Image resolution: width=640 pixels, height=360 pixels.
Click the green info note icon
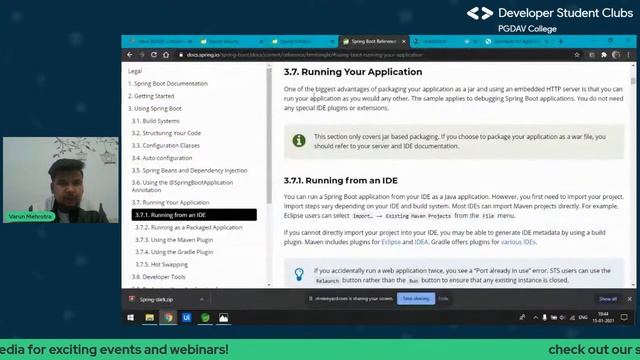(299, 141)
